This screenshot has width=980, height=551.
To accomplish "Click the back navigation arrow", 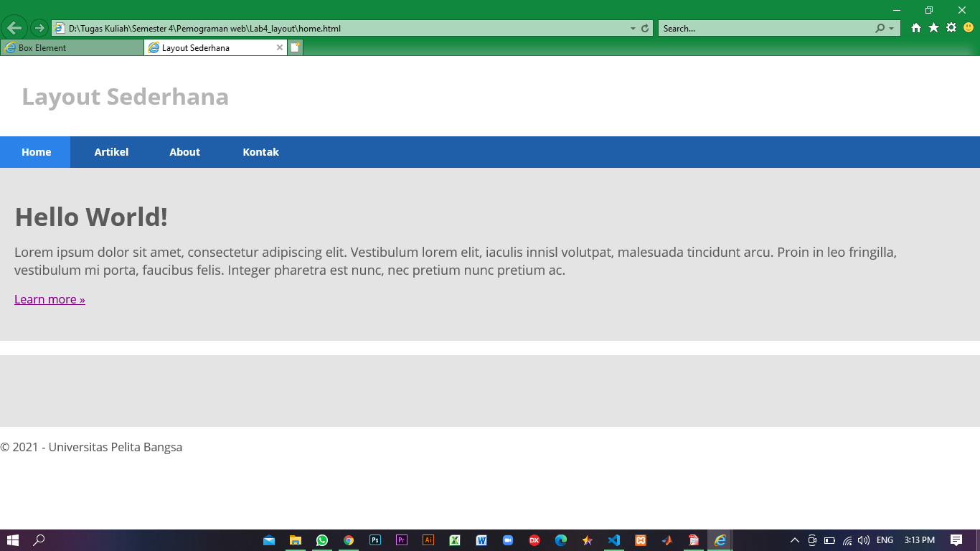I will point(14,28).
